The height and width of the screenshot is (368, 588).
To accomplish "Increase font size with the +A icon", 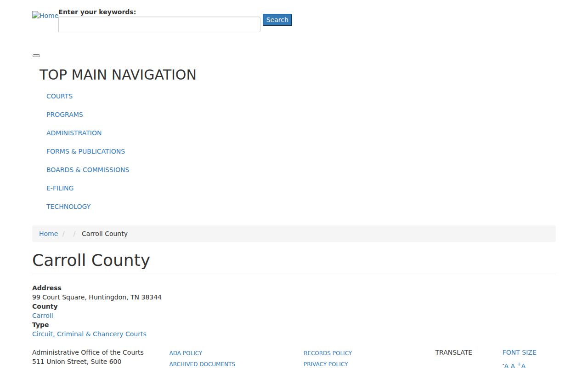I will pos(521,365).
